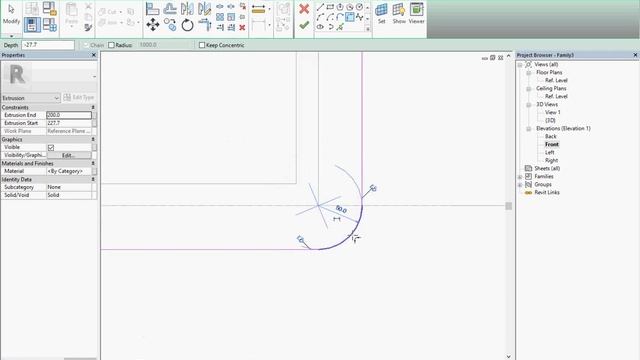Select the Line draw tool

320,7
